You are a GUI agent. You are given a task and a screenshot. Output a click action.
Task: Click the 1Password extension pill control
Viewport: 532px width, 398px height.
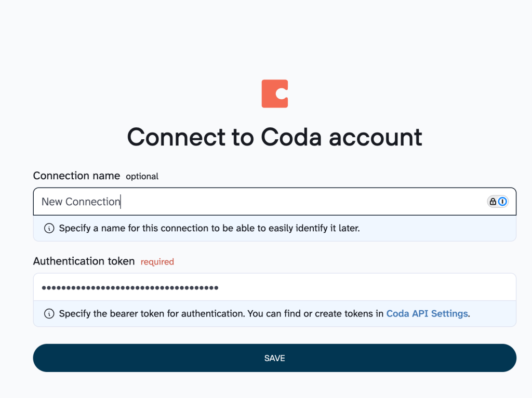498,202
